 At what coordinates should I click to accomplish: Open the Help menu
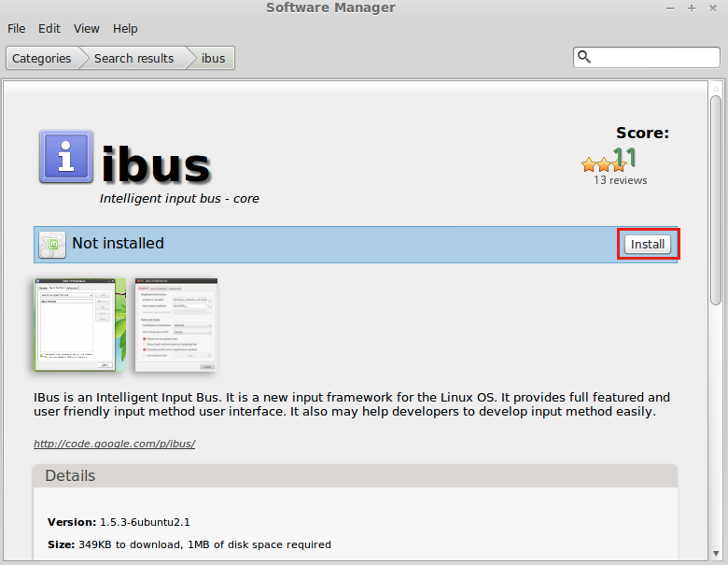[x=125, y=29]
